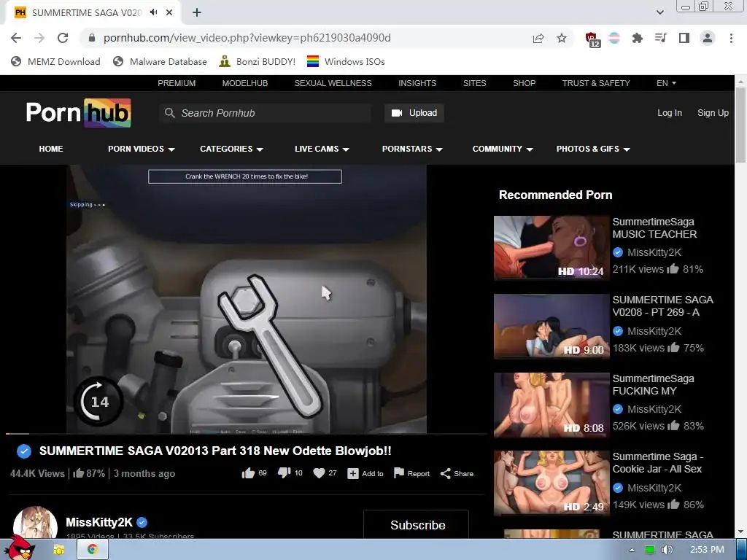747x560 pixels.
Task: Click the Share icon below the video
Action: pos(446,473)
